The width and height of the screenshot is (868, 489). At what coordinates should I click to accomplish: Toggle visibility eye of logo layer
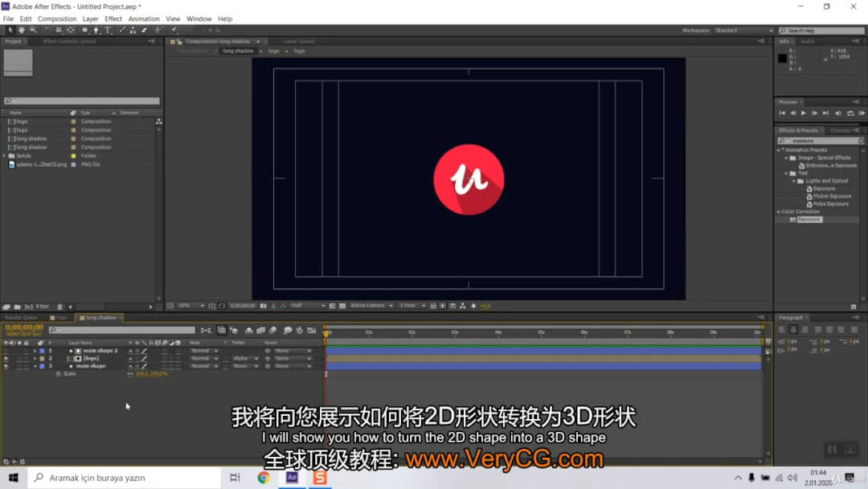click(6, 358)
